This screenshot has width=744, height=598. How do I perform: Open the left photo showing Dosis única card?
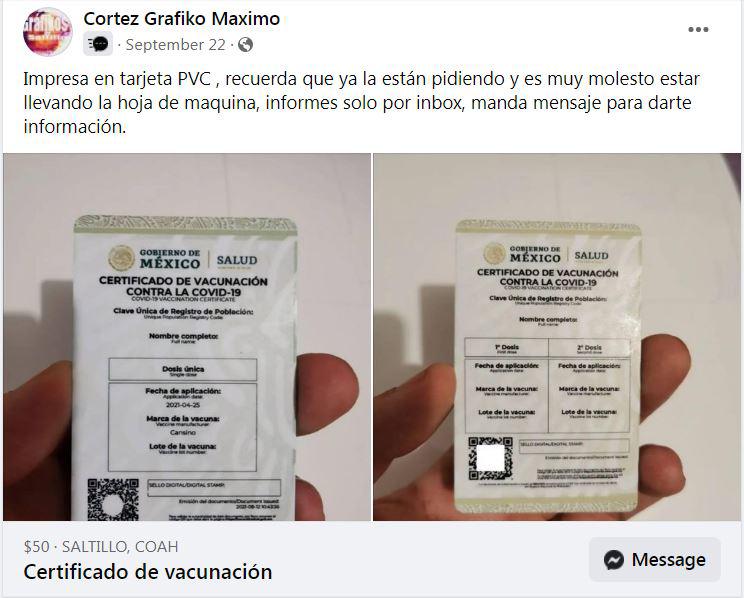pos(187,337)
